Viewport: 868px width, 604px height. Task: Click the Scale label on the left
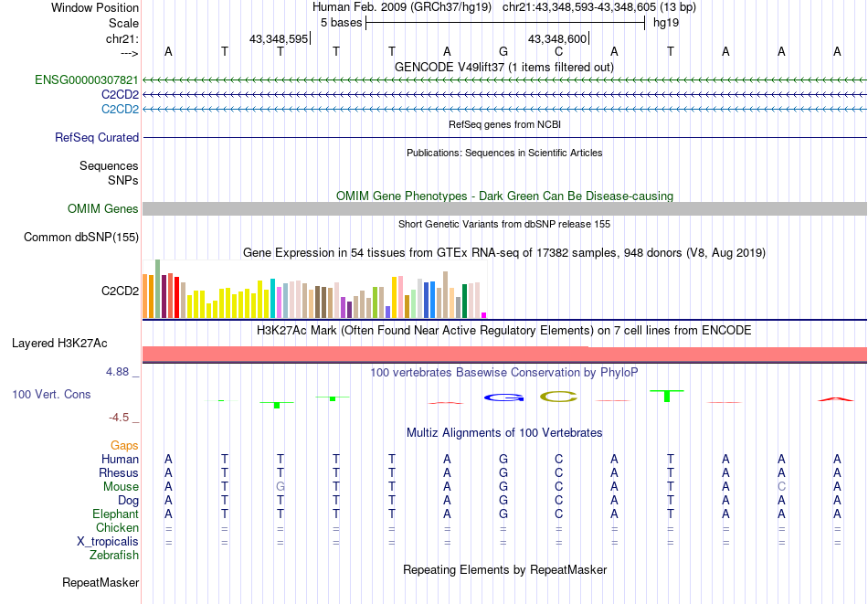coord(124,23)
